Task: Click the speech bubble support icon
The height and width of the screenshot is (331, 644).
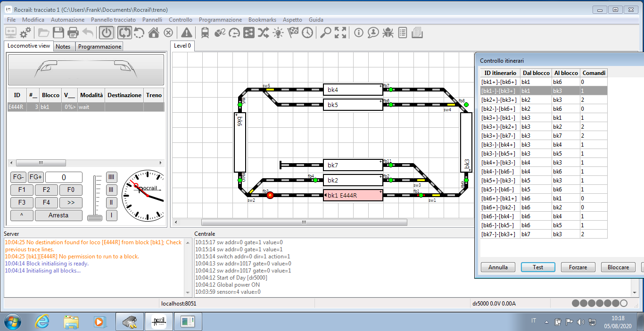Action: click(373, 33)
